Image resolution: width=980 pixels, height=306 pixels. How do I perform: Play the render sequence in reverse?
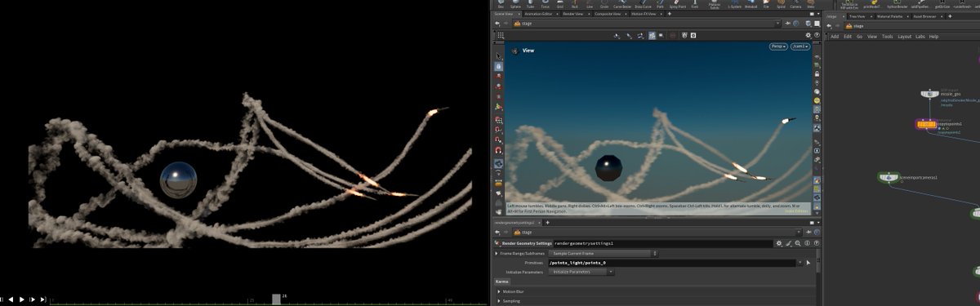coord(11,299)
